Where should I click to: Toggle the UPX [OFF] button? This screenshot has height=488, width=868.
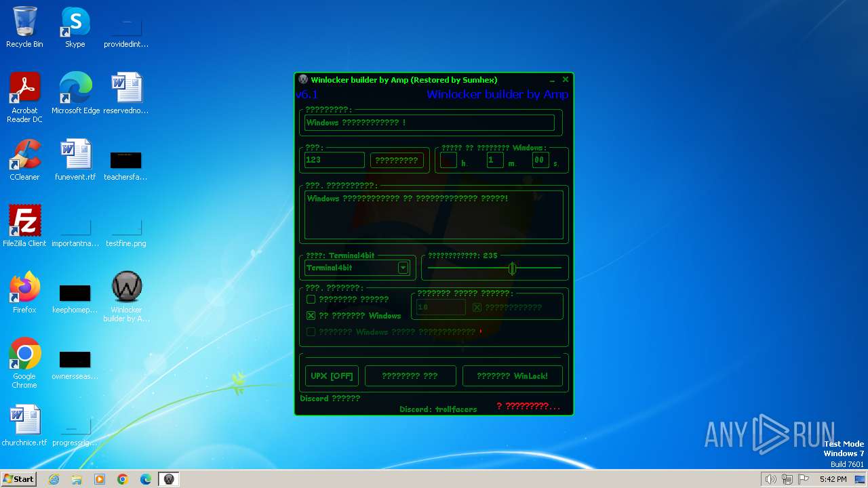tap(332, 376)
